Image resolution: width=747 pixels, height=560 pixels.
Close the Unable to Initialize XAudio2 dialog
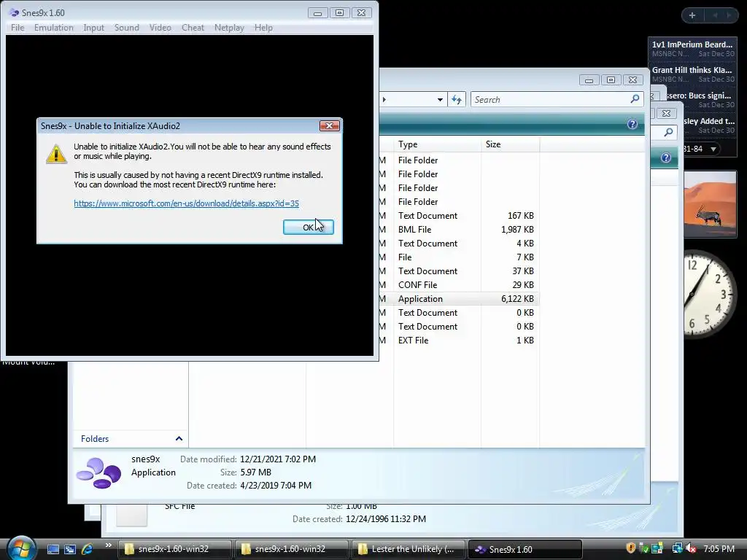point(329,125)
